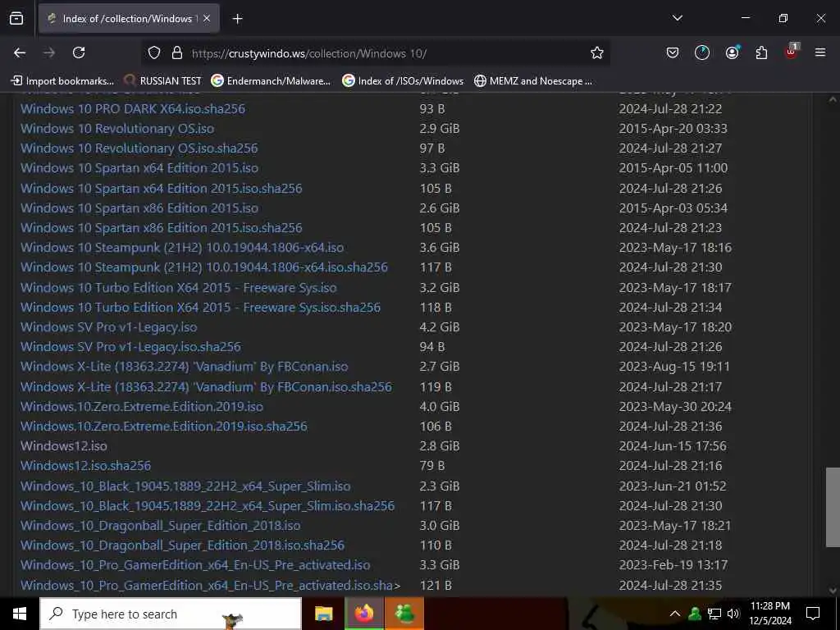
Task: Open Windows 10 Turbo Edition .iso.sha256 link
Action: click(x=201, y=308)
